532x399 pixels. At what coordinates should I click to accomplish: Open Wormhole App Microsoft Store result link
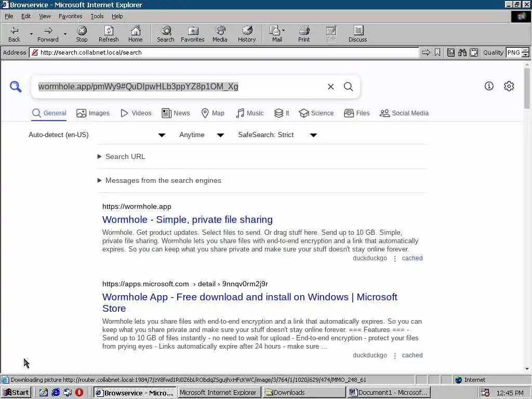(250, 303)
